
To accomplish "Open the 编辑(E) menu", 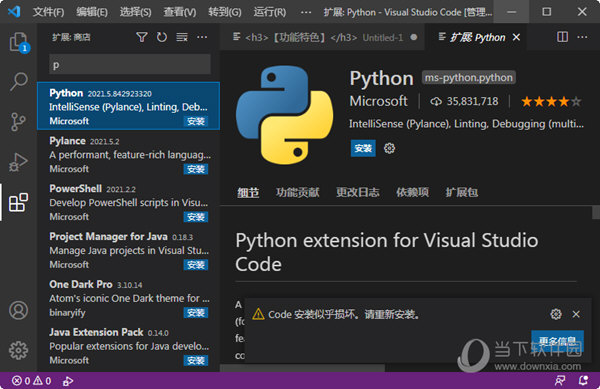I will coord(92,12).
